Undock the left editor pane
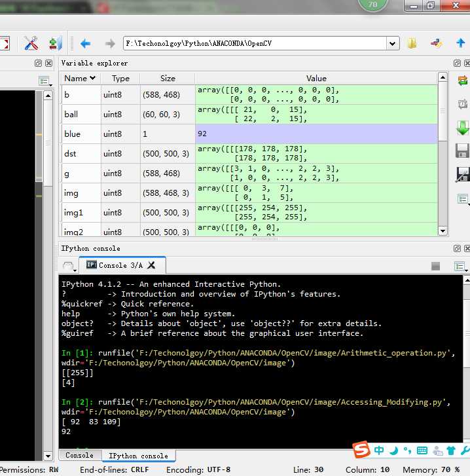The height and width of the screenshot is (476, 470). 38,63
